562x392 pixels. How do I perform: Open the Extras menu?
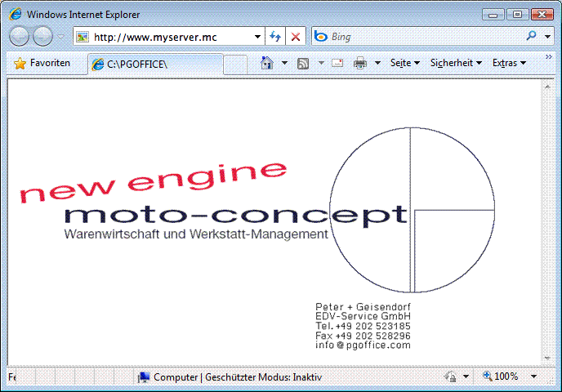(x=509, y=63)
